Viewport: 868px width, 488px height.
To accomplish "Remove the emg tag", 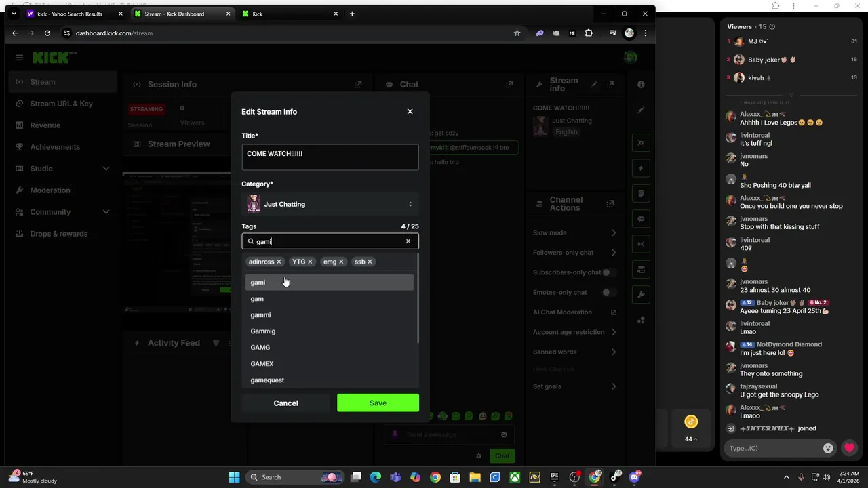I will pyautogui.click(x=341, y=262).
